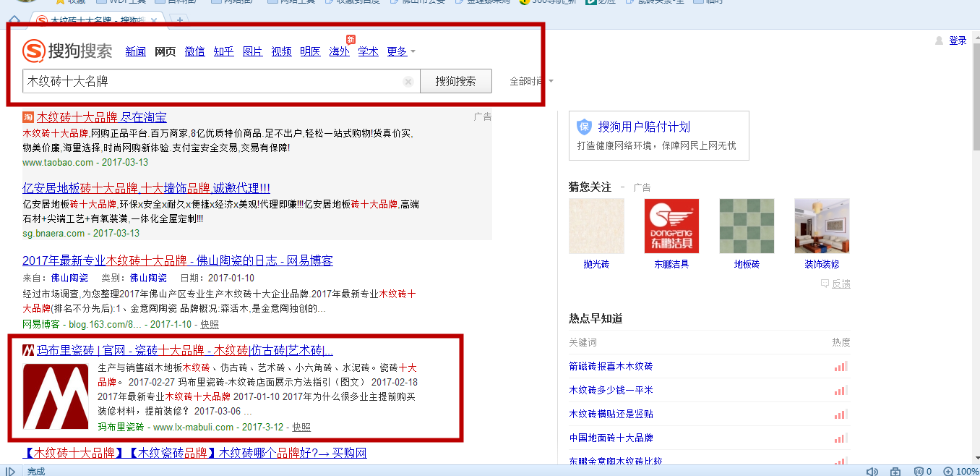Open hot topic 木纹砖横贴还是竖贴
The width and height of the screenshot is (980, 476).
(x=611, y=415)
